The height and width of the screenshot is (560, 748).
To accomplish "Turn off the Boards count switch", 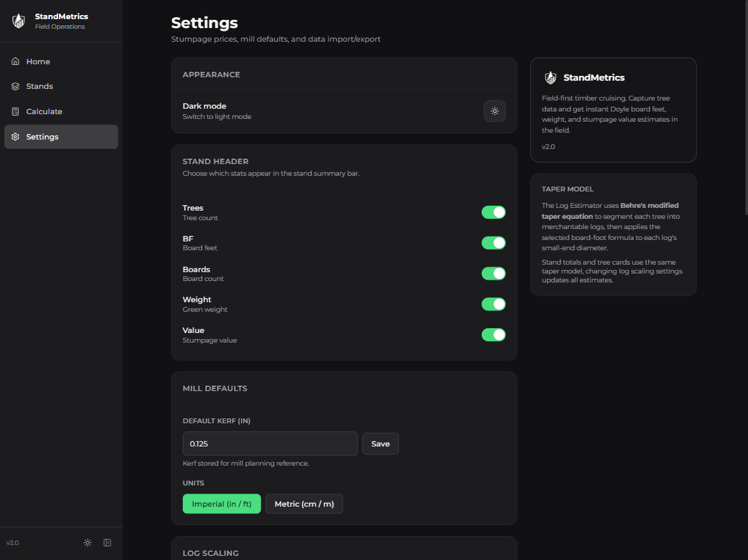I will 493,274.
